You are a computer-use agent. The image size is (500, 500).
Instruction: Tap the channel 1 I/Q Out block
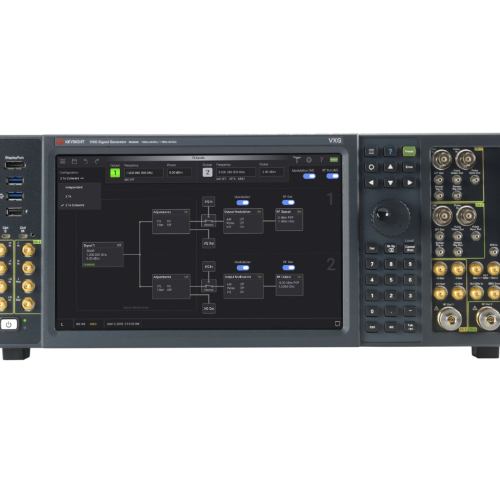(209, 244)
